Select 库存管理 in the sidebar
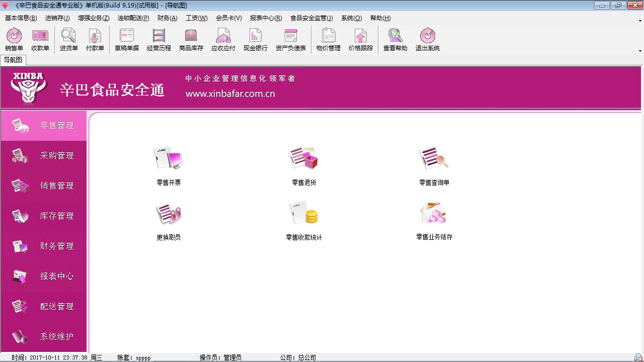This screenshot has width=644, height=362. pyautogui.click(x=44, y=216)
